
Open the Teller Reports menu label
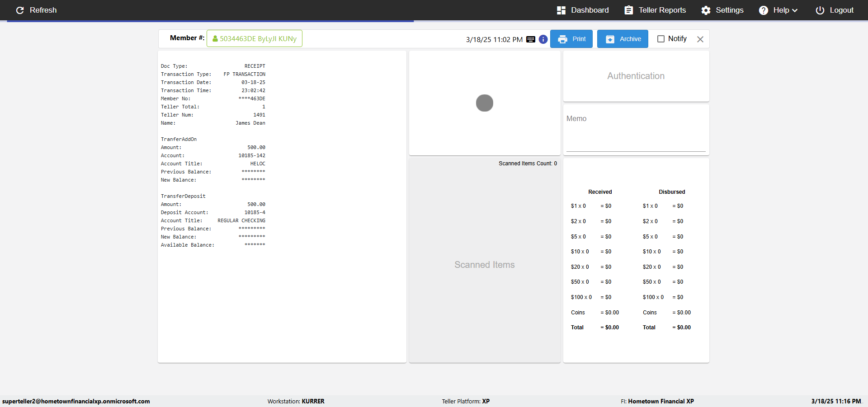(x=662, y=10)
